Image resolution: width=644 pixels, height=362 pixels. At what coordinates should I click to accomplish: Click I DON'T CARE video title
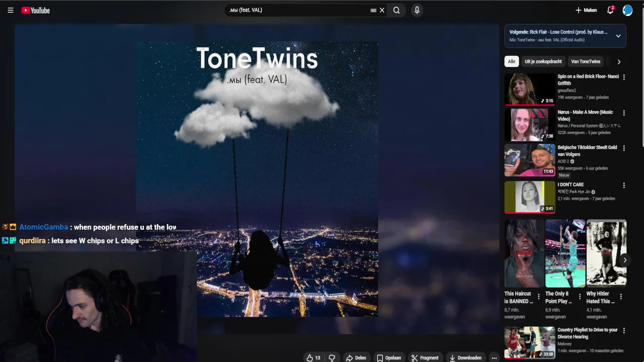pyautogui.click(x=571, y=185)
